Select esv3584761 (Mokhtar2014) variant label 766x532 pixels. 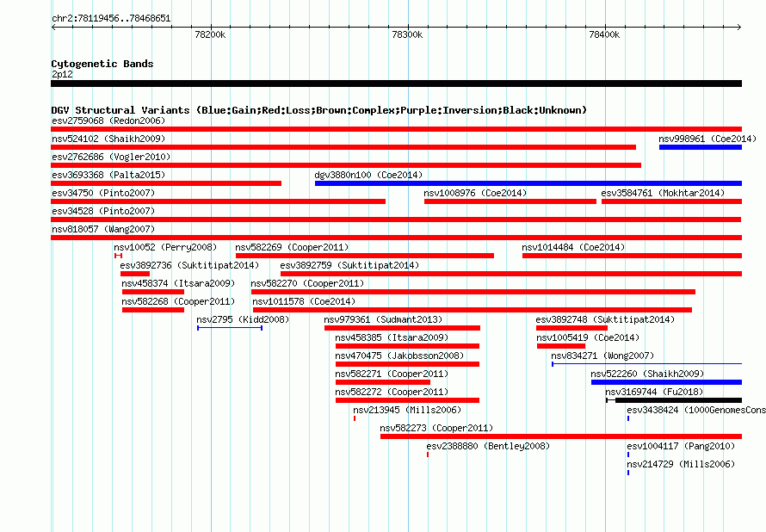[663, 193]
